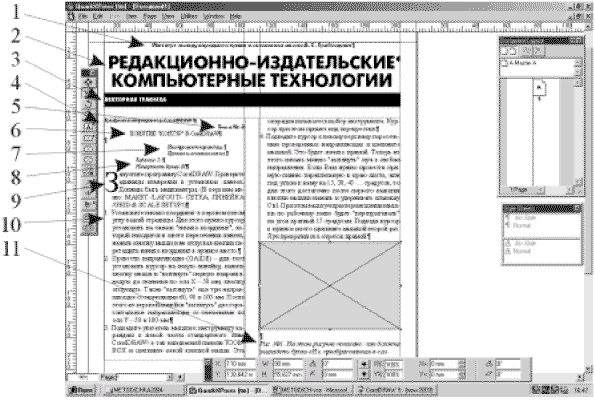
Task: Open the Utilities menu
Action: coord(189,17)
